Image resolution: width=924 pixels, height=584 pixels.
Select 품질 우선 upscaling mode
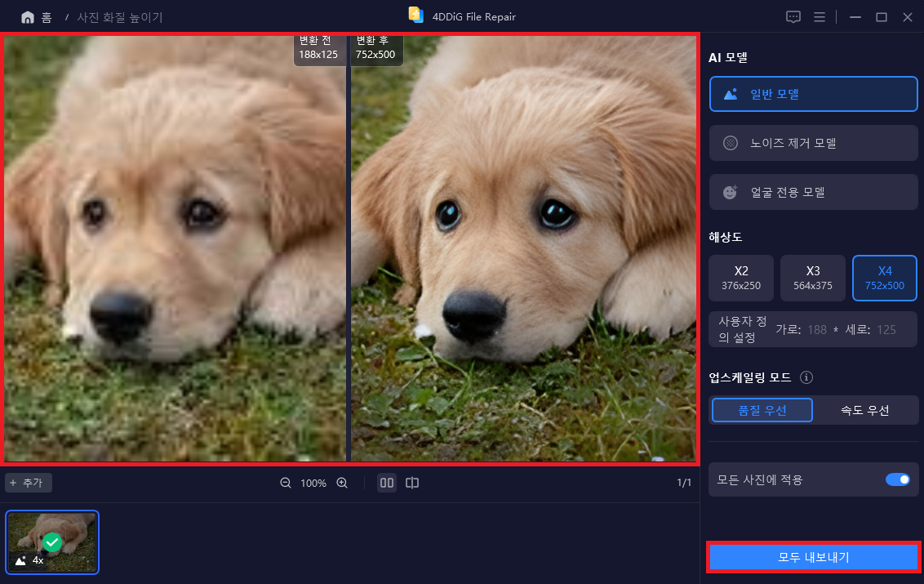[x=762, y=410]
